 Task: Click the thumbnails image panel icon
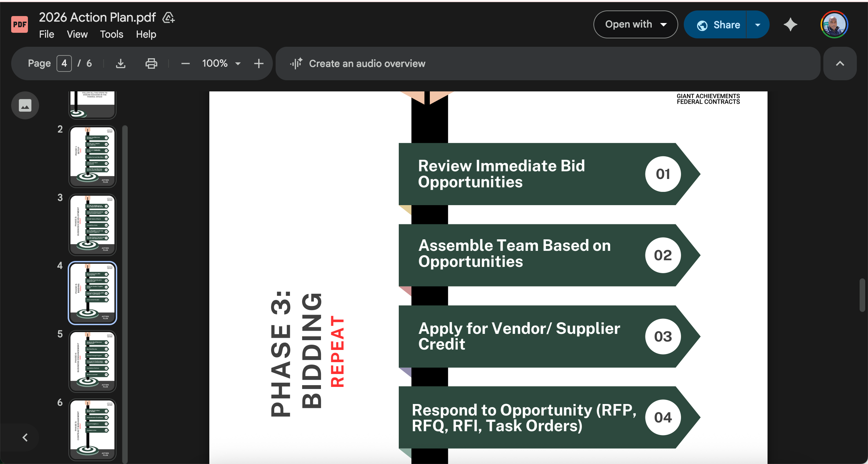(x=25, y=105)
